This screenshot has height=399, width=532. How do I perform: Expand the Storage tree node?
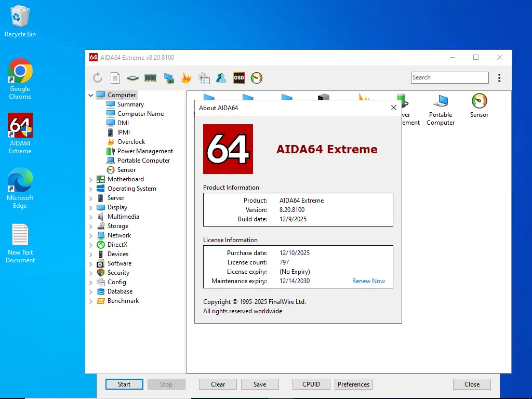click(90, 227)
